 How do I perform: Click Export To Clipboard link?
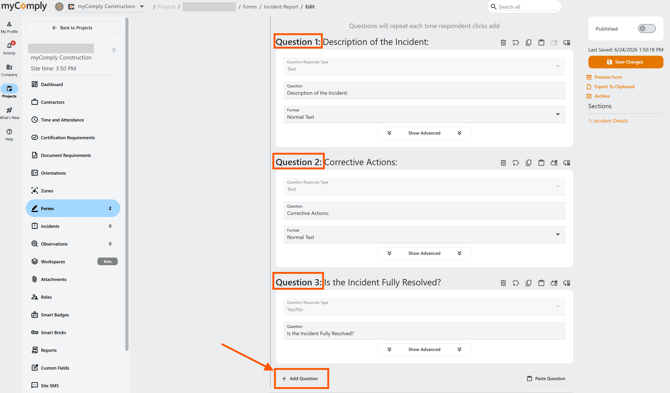(611, 87)
